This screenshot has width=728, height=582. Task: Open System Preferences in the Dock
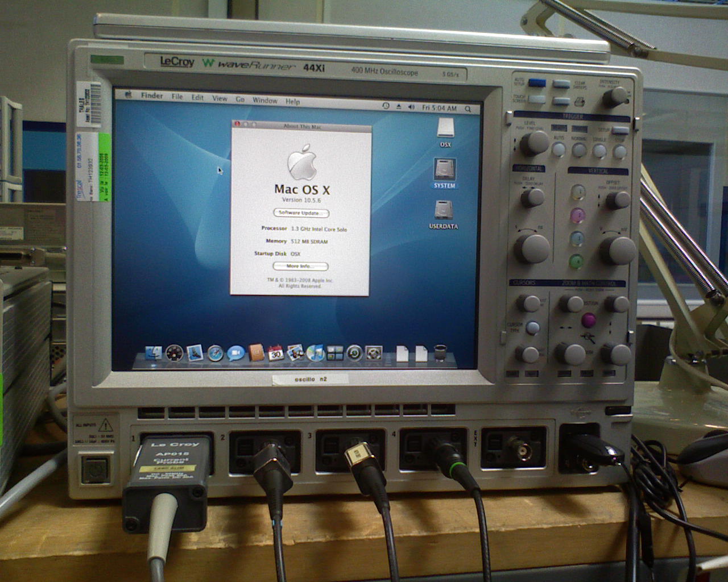[x=374, y=353]
